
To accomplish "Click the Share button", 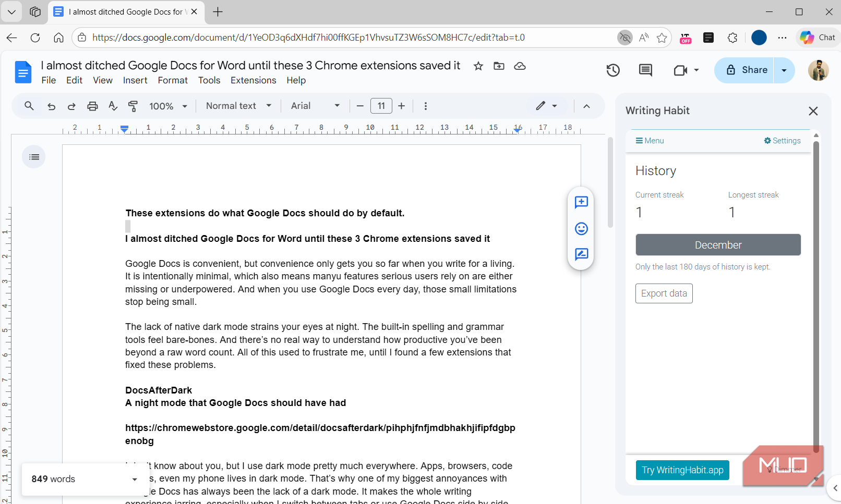I will (745, 70).
